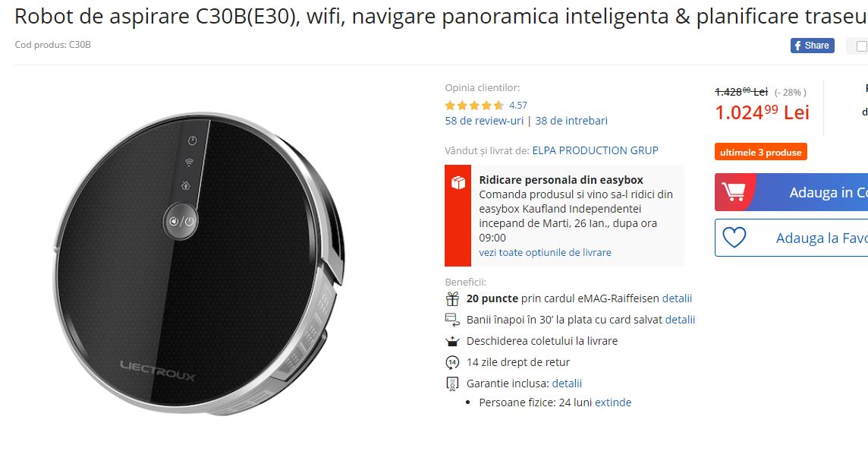Click the Adauga in Cos button
Viewport: 868px width, 464px height.
click(x=791, y=192)
